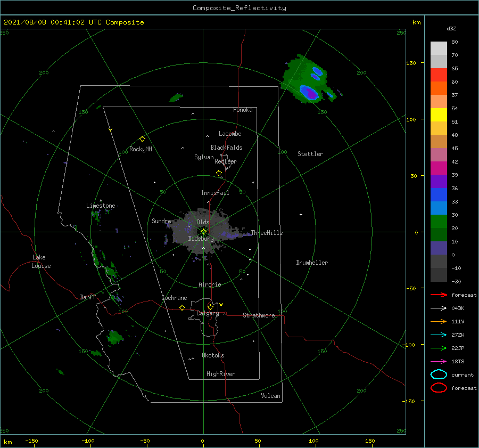Click the Ponoka town label
The image size is (479, 448).
(x=243, y=110)
